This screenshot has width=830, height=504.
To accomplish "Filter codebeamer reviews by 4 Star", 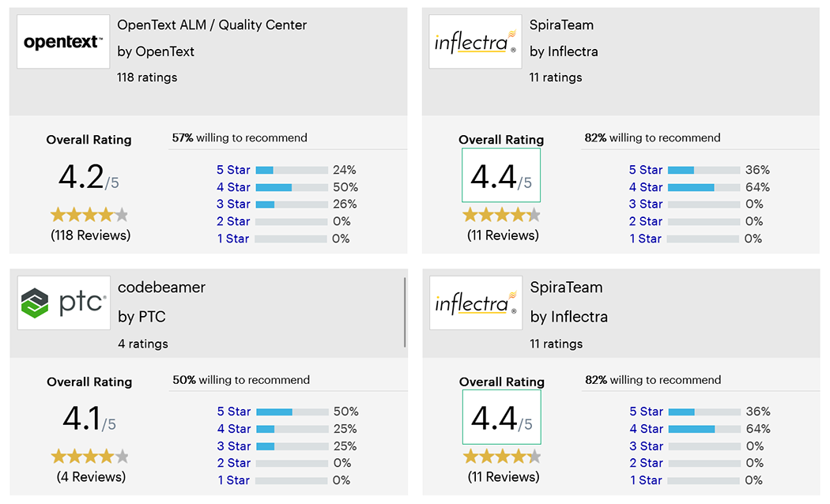I will pos(234,429).
